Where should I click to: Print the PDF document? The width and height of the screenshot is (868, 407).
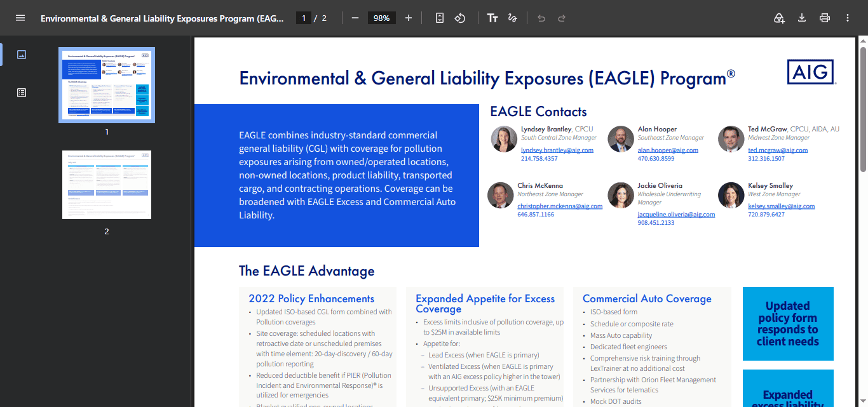tap(825, 18)
